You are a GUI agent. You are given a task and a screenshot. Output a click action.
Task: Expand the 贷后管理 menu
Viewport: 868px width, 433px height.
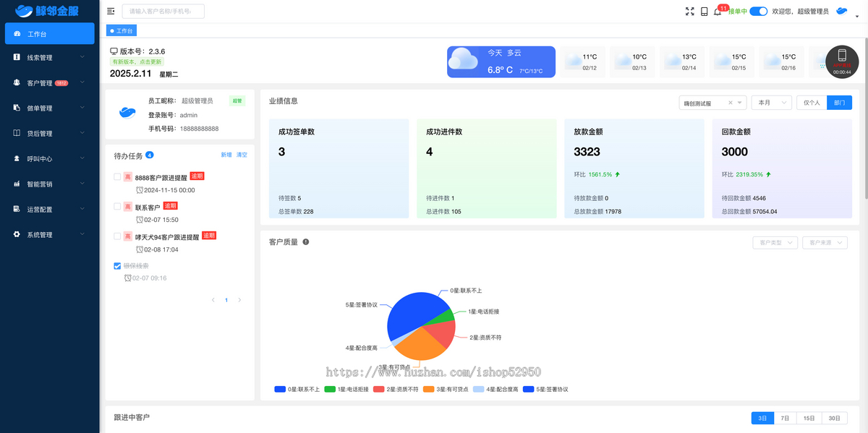82,133
